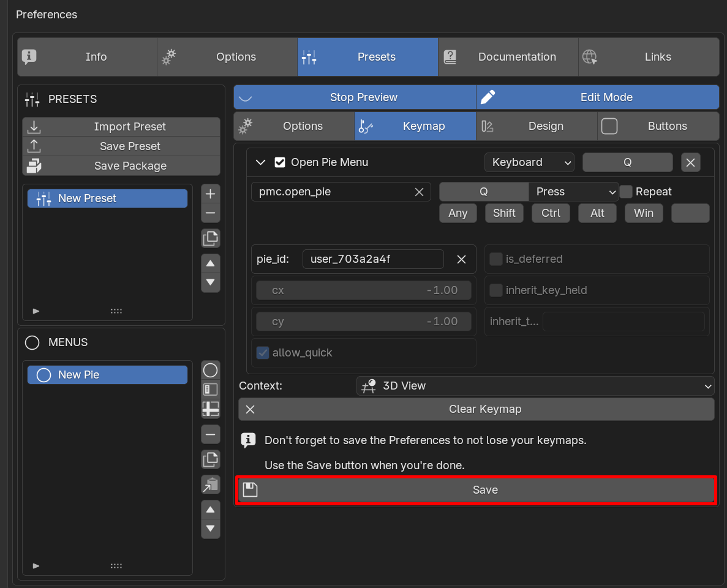The image size is (727, 588).
Task: Clear pmc.open_pie operator field
Action: [x=419, y=192]
